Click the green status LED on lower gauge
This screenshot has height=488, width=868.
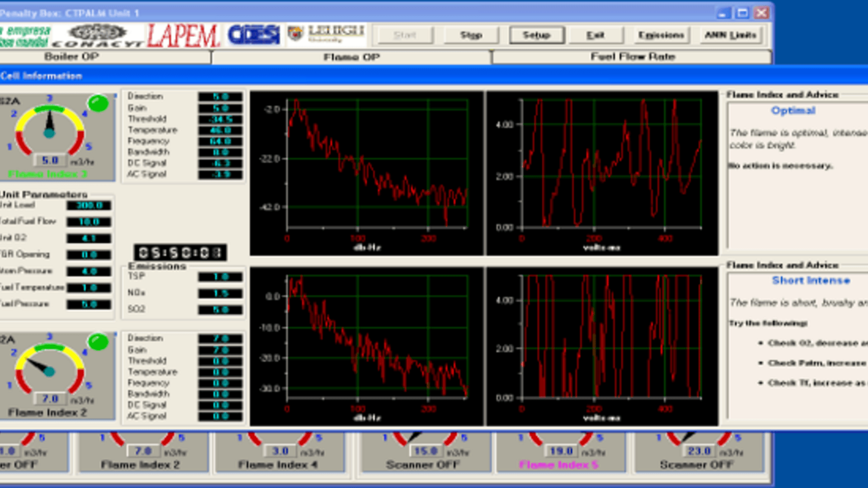coord(98,342)
